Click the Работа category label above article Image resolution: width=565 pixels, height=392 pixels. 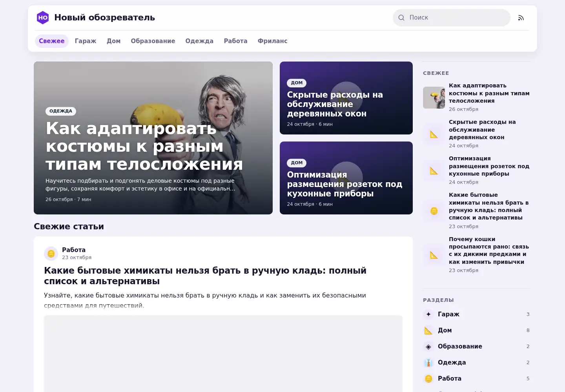click(x=74, y=250)
